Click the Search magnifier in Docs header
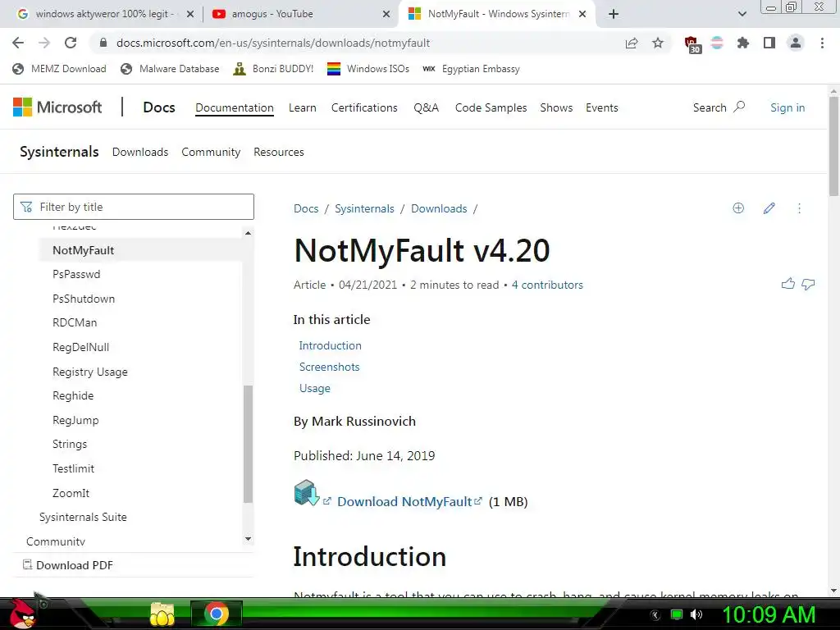The width and height of the screenshot is (840, 630). [739, 107]
